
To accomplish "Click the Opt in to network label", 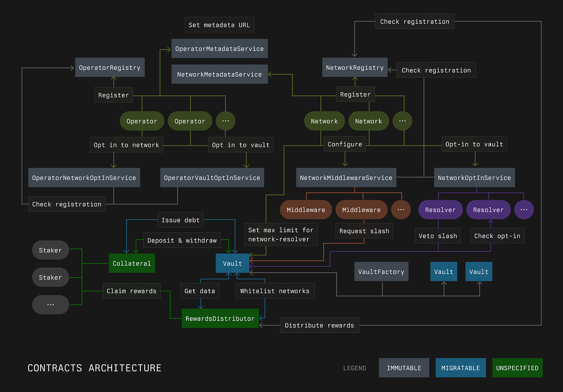I will [x=126, y=145].
